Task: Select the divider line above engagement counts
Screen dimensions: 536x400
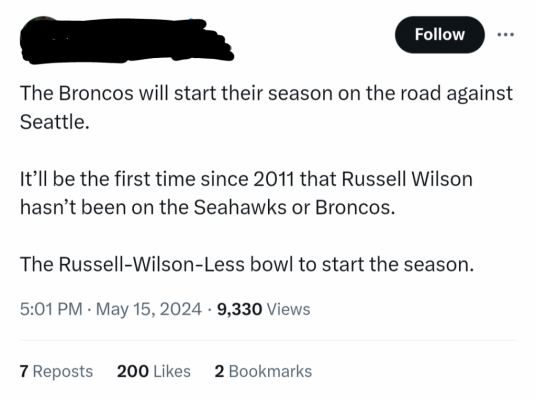Action: pyautogui.click(x=268, y=341)
